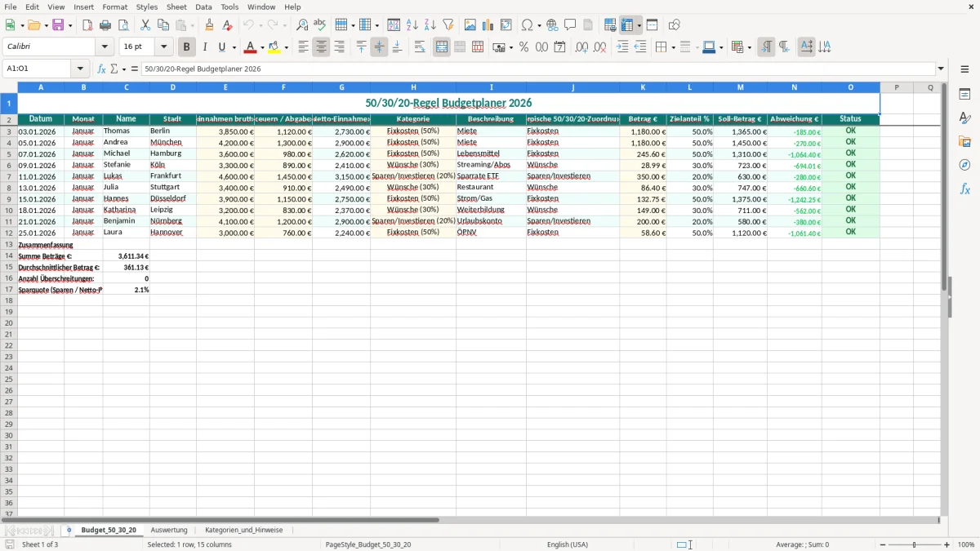Open the Font Name dropdown arrow
980x551 pixels.
pos(105,47)
